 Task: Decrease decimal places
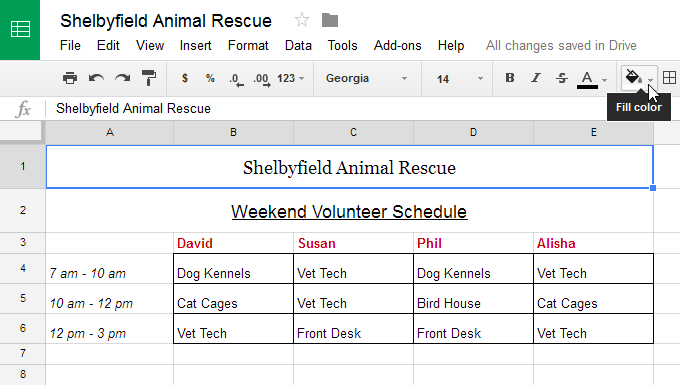[x=236, y=79]
